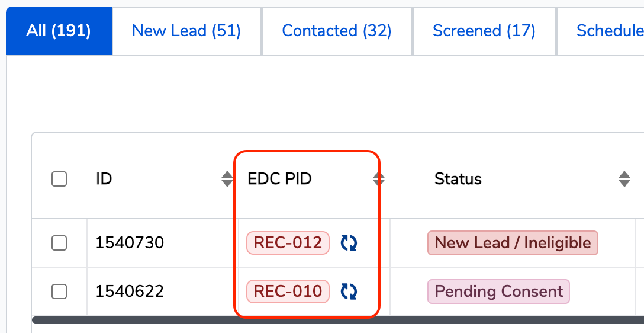Toggle the select-all checkbox in table header
The width and height of the screenshot is (644, 333).
click(x=59, y=179)
